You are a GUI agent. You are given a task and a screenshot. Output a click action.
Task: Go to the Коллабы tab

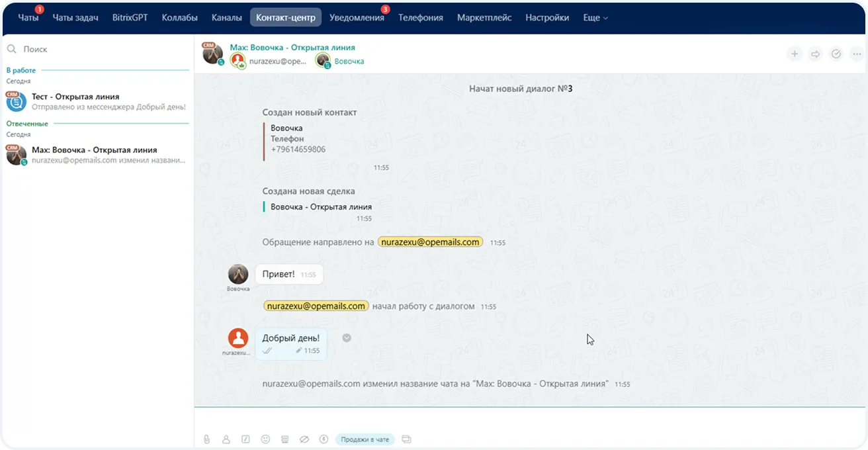[x=179, y=18]
